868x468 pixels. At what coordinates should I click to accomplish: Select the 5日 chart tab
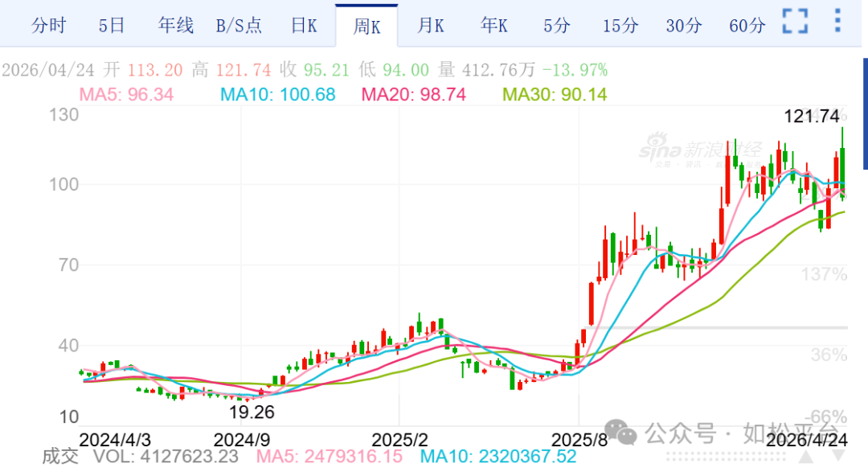pos(112,26)
